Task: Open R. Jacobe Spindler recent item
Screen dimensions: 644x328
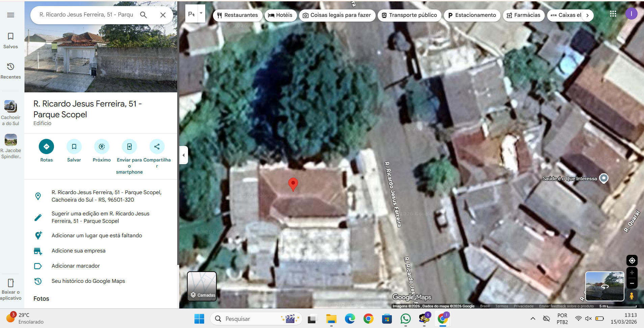Action: click(x=10, y=146)
